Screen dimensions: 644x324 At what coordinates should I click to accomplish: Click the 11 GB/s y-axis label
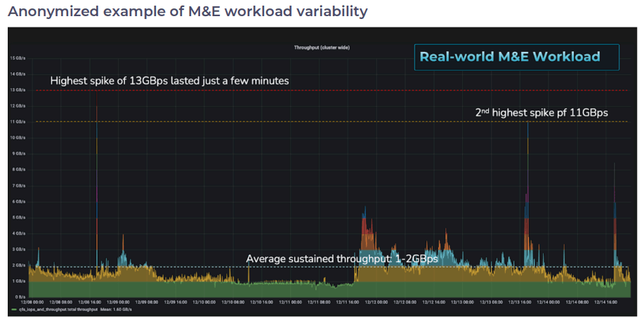click(19, 122)
